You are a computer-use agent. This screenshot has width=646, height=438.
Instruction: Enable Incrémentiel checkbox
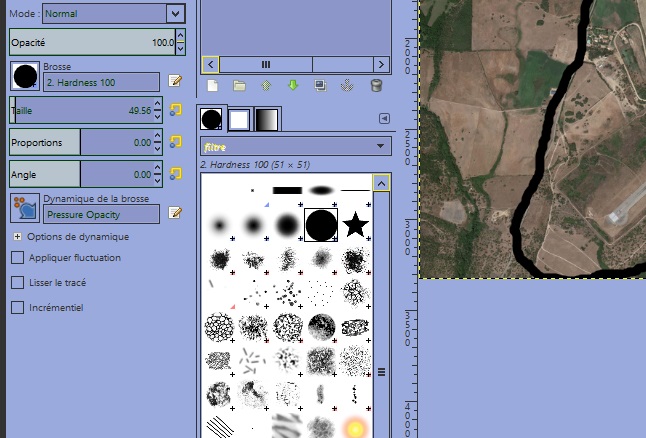[17, 307]
